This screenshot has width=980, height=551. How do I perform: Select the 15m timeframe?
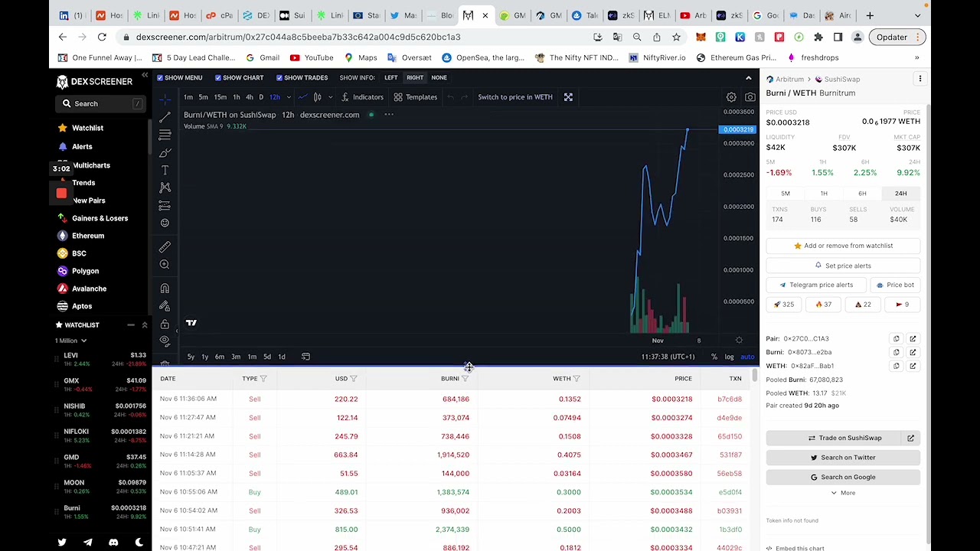point(220,97)
